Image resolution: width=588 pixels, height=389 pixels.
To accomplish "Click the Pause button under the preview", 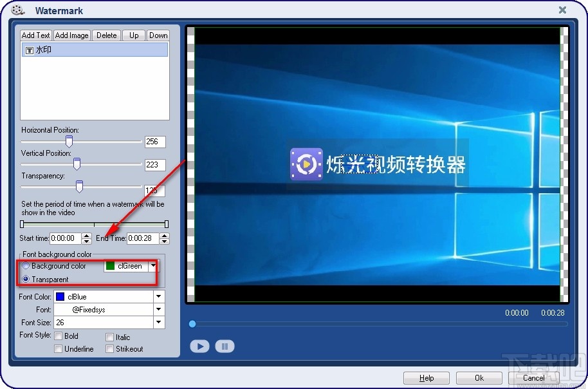I will point(225,346).
